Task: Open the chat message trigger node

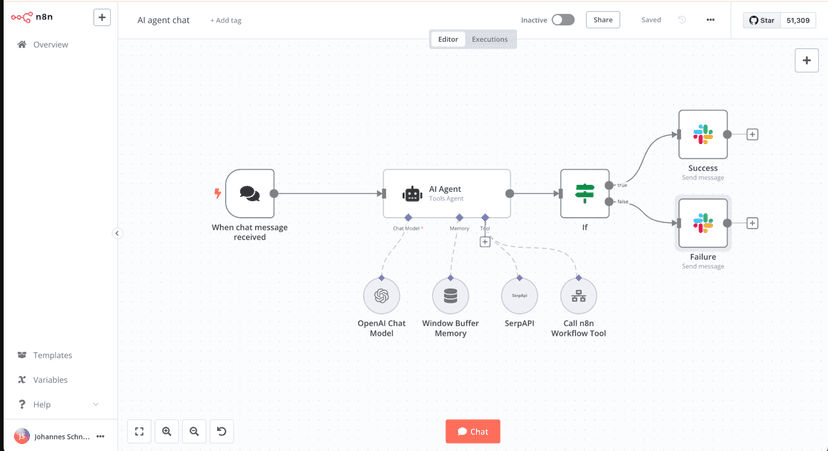Action: click(250, 194)
